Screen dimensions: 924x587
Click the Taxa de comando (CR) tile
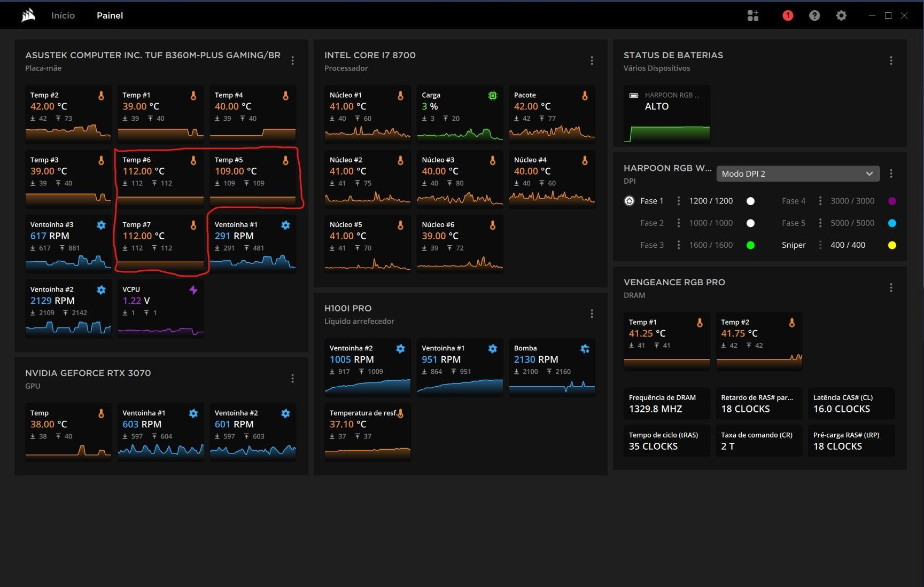(x=759, y=441)
